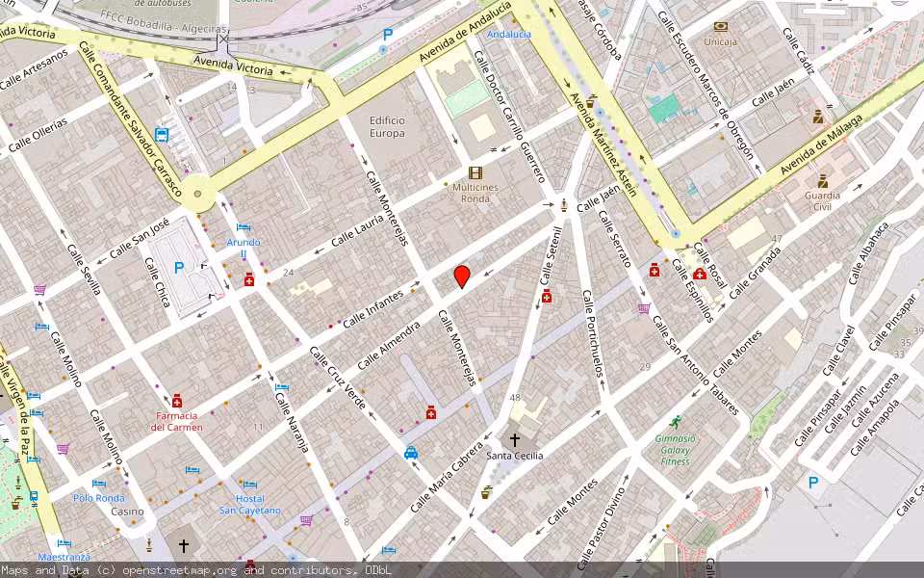Select the shopping cart icon near Calle Portichuelos

[644, 308]
